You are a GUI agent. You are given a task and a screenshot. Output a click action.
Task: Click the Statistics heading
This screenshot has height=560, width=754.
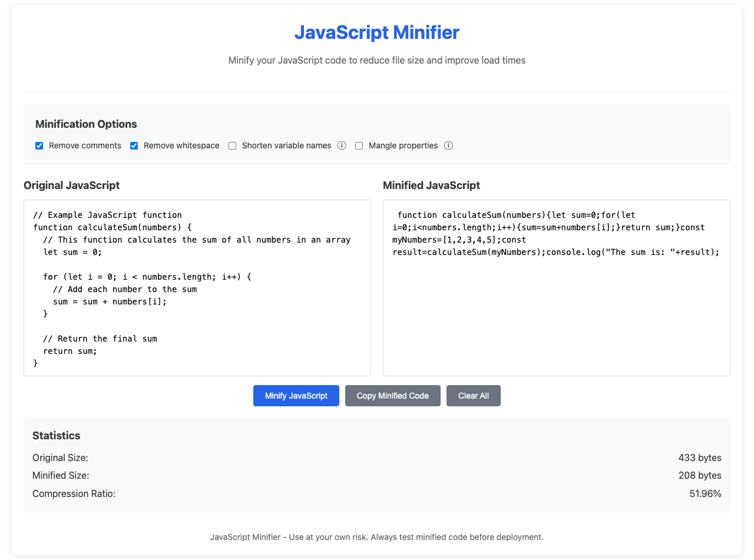click(x=57, y=436)
